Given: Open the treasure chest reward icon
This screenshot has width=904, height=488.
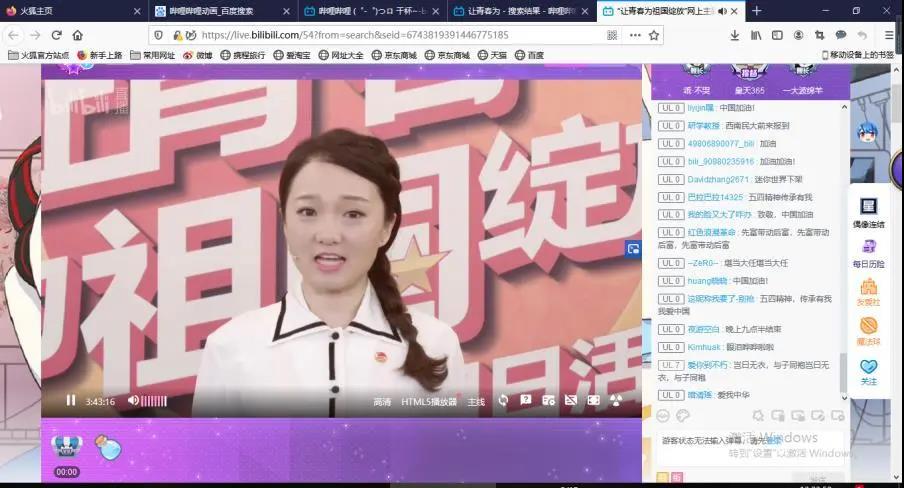Looking at the screenshot, I should (66, 447).
